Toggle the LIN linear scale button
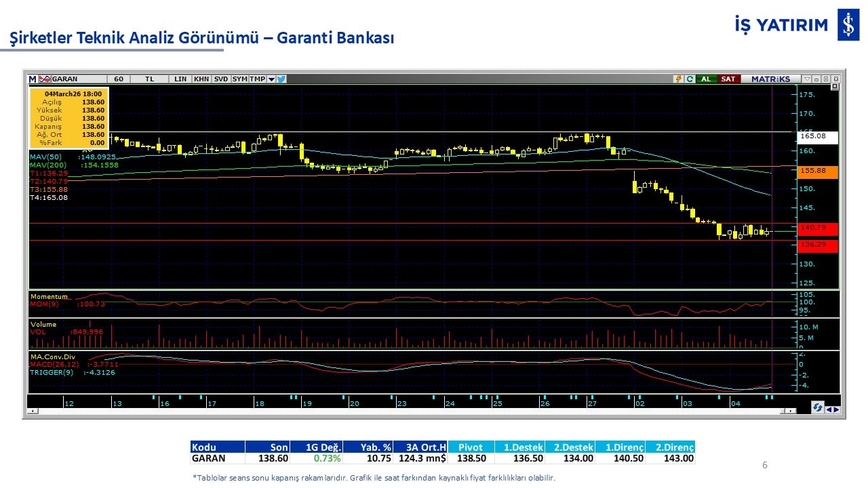Image resolution: width=868 pixels, height=488 pixels. 180,79
